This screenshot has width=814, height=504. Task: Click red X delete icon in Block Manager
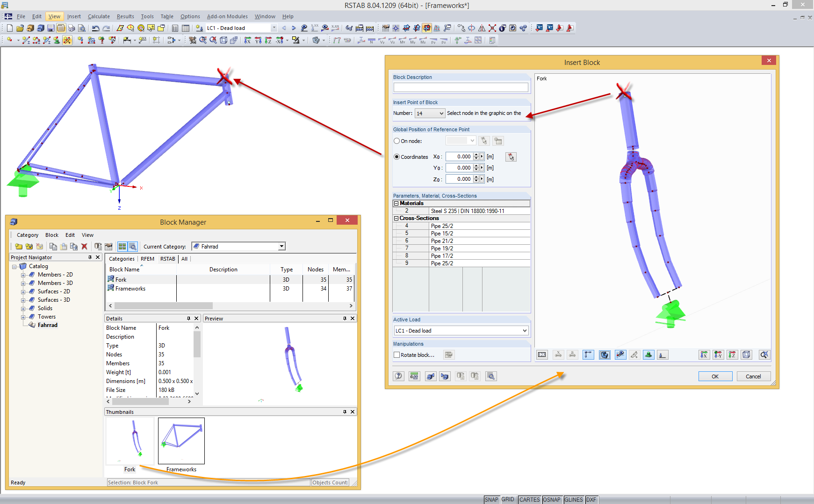pyautogui.click(x=84, y=246)
